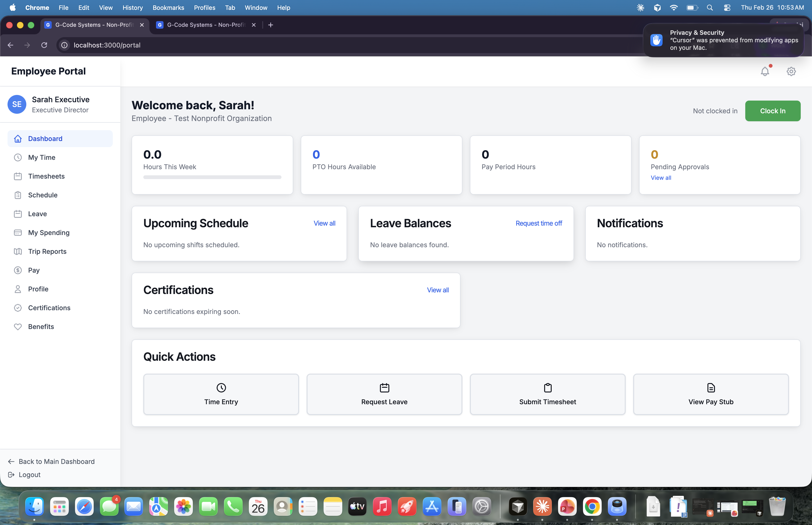Click Request time off in Leave Balances
This screenshot has width=812, height=525.
538,223
